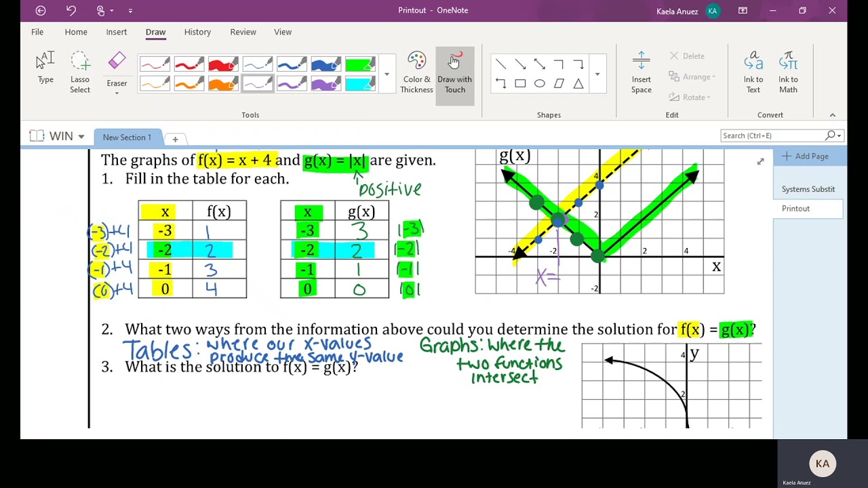Select the medium orange pen
The height and width of the screenshot is (488, 868).
click(189, 83)
